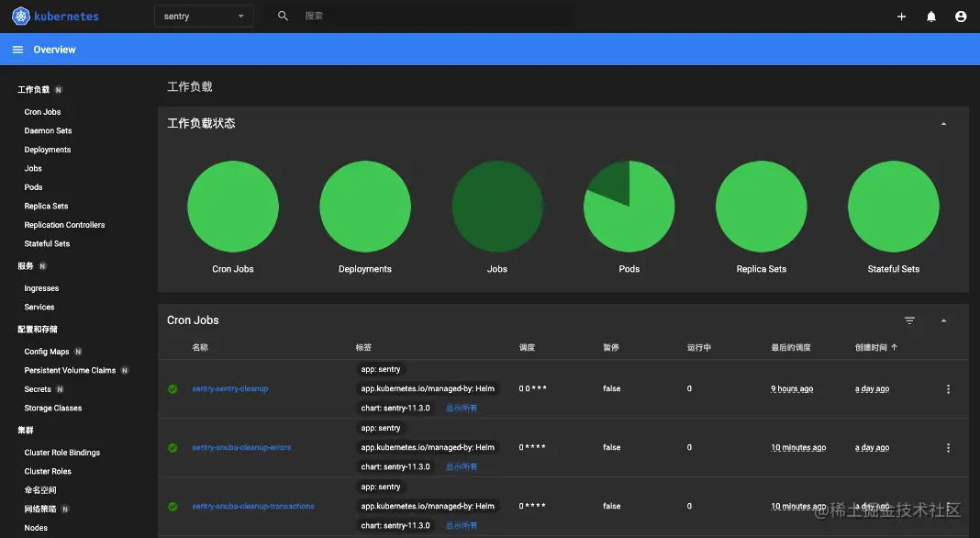Open the sentry-snuba-cleanup-transactions cron job link
The width and height of the screenshot is (980, 538).
click(x=253, y=506)
